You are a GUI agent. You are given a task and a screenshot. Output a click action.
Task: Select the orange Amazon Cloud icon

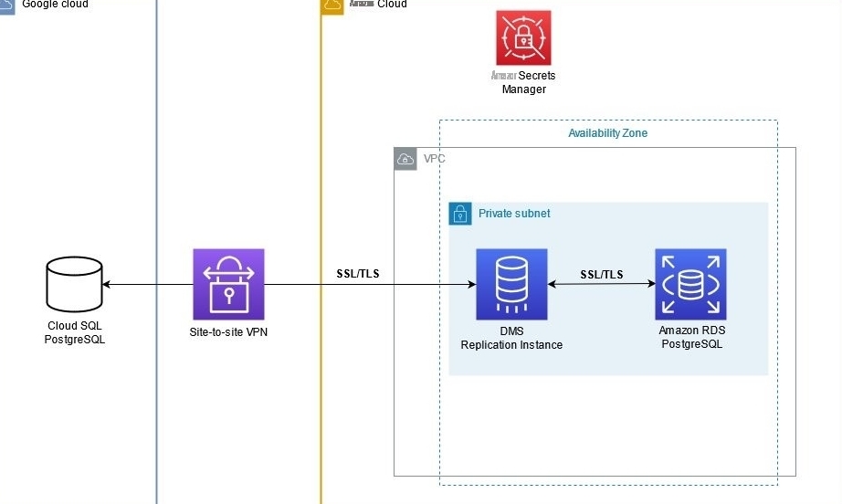[332, 5]
